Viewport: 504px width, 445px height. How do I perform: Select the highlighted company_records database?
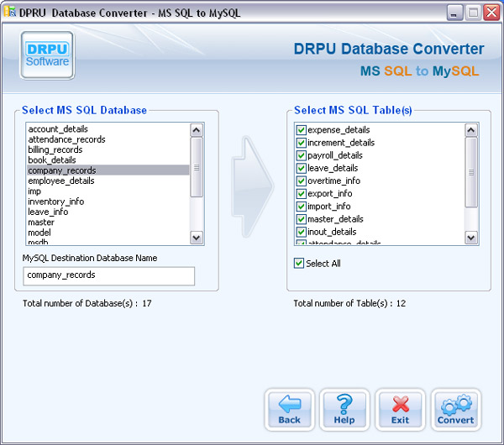tap(108, 170)
